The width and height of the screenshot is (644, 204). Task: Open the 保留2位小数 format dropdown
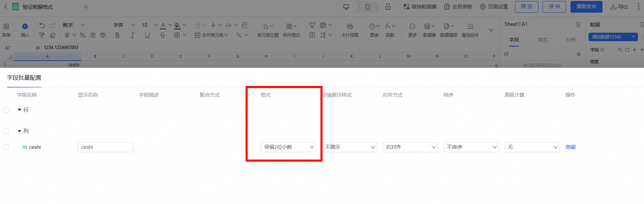tap(288, 147)
